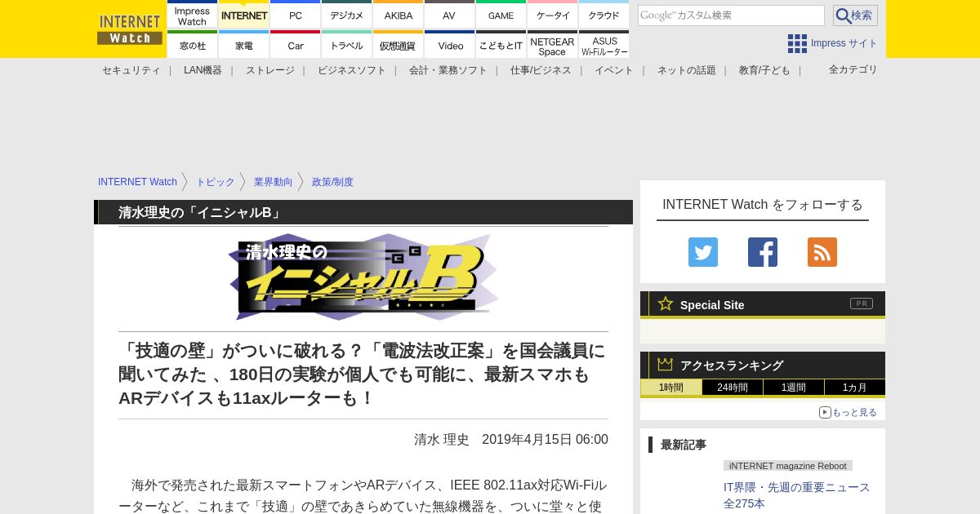This screenshot has width=980, height=514.
Task: Open IT界隈・先週の重要ニュース article link
Action: [x=797, y=495]
